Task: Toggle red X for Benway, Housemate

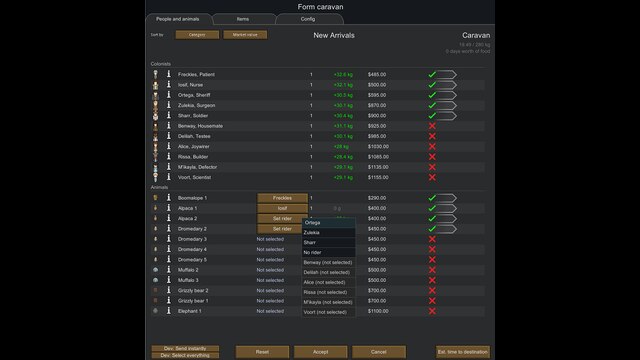Action: coord(432,126)
